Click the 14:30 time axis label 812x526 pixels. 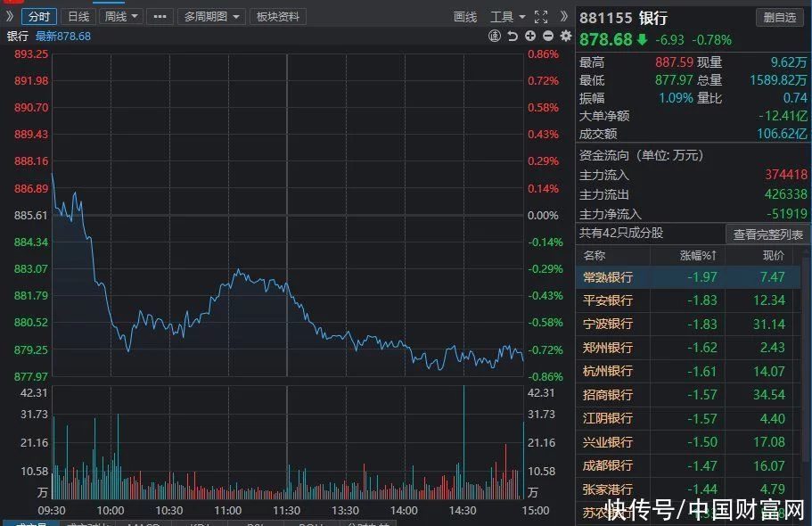[x=463, y=511]
